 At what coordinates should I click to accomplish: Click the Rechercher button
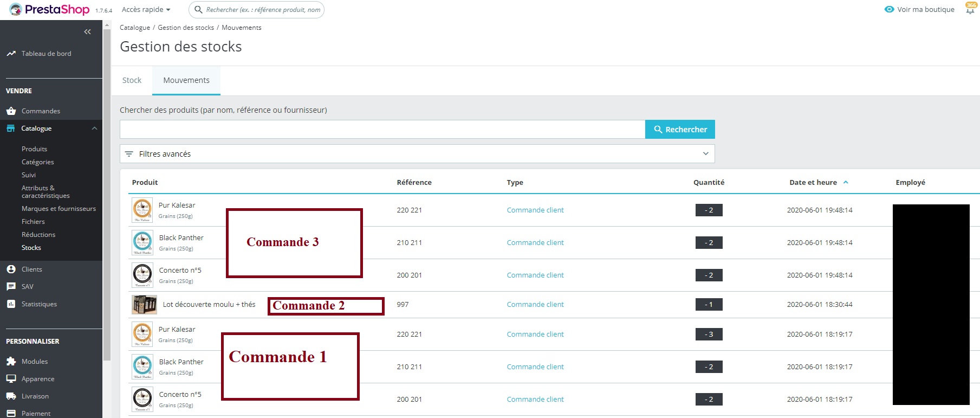pyautogui.click(x=680, y=130)
